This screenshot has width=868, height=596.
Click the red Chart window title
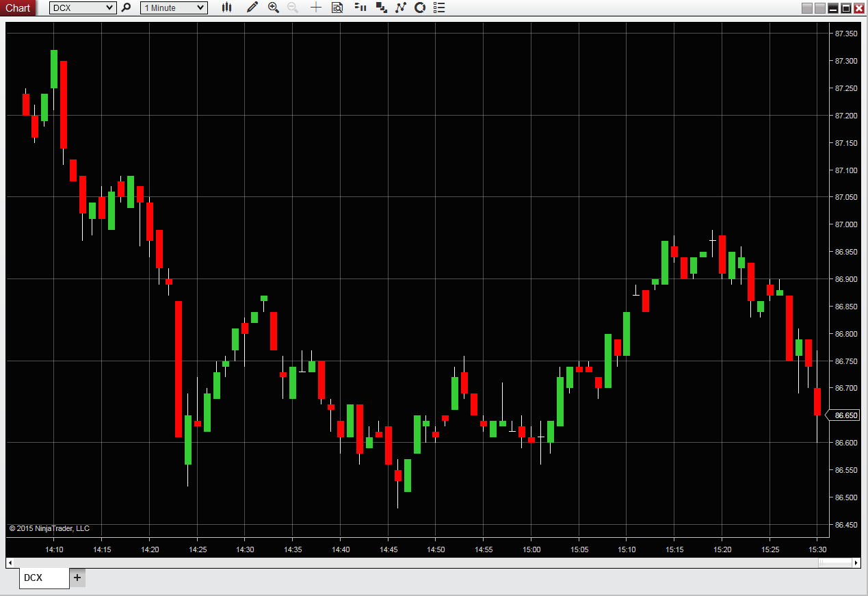point(18,8)
